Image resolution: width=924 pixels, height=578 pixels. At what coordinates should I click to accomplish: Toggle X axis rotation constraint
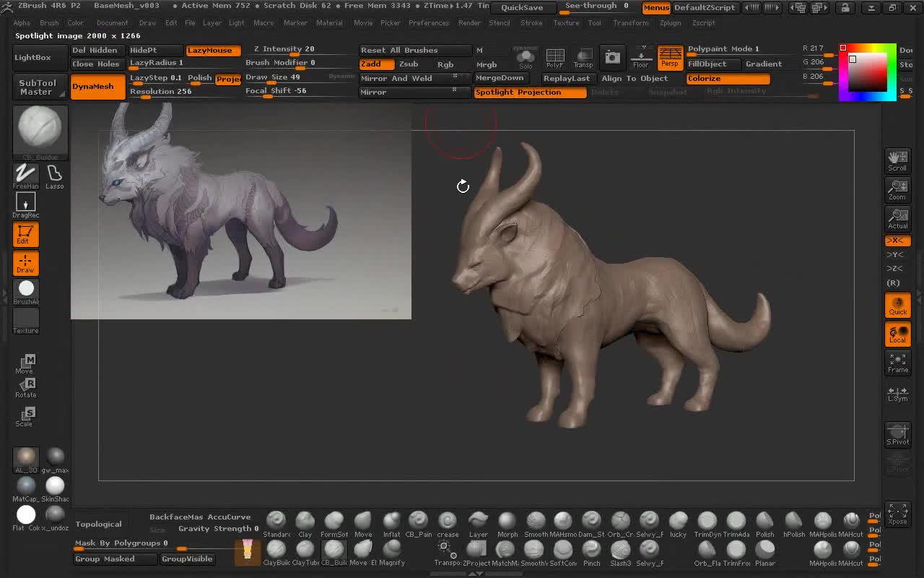pos(897,241)
